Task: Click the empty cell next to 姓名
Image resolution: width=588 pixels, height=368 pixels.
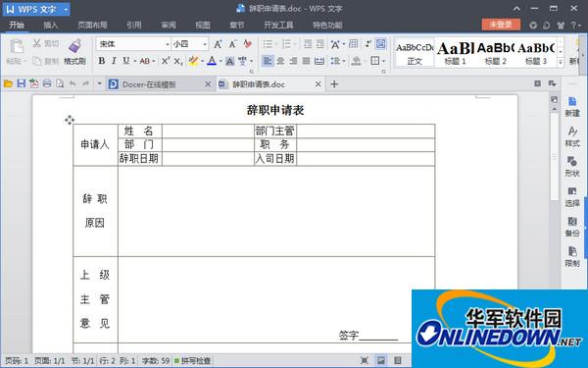Action: coord(208,131)
